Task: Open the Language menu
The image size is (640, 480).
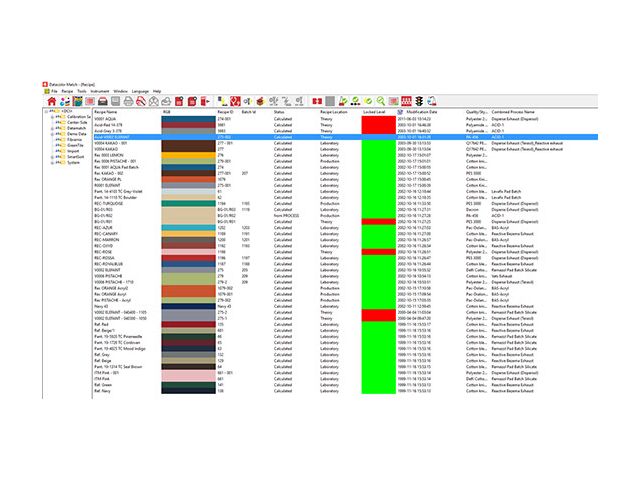Action: pyautogui.click(x=140, y=90)
